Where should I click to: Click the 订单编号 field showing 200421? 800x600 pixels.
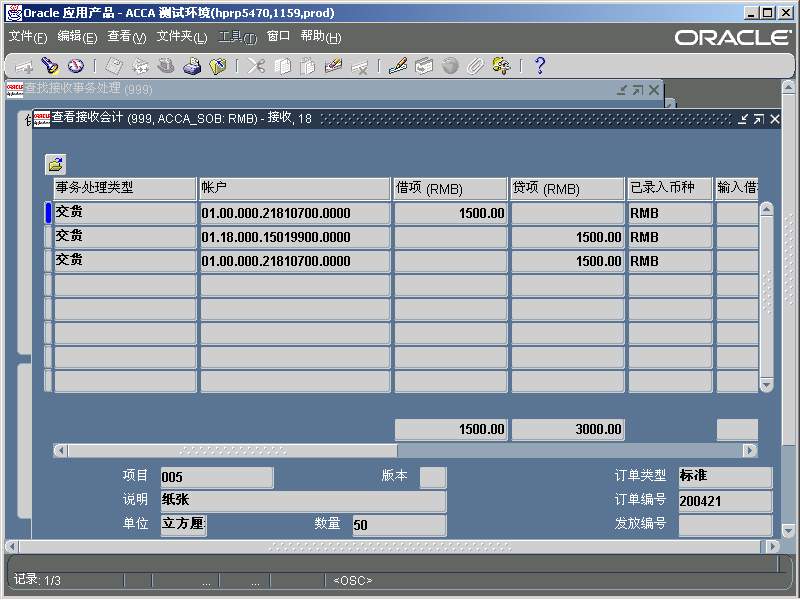(x=725, y=501)
